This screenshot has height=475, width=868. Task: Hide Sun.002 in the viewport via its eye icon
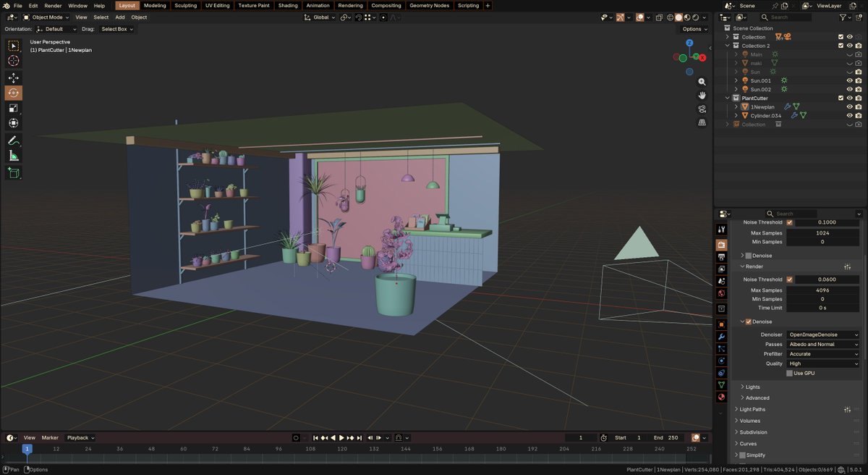point(850,89)
